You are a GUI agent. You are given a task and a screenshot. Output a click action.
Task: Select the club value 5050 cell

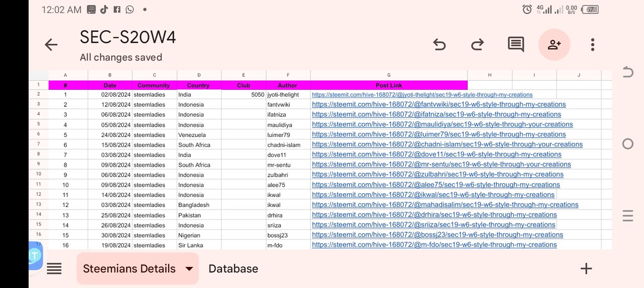pos(244,95)
